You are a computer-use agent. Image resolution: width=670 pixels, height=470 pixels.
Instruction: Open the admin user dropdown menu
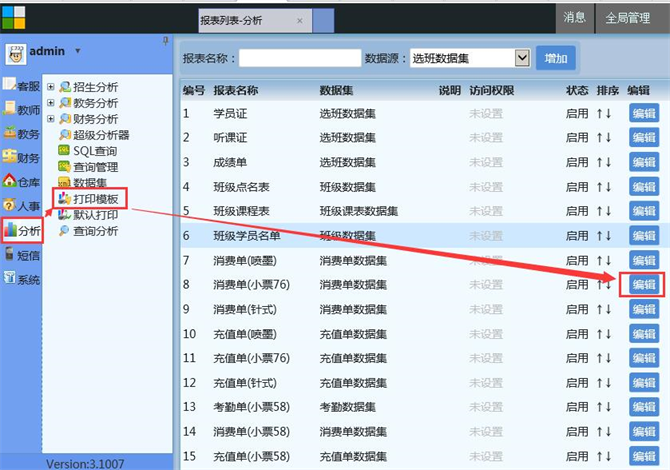pos(78,50)
